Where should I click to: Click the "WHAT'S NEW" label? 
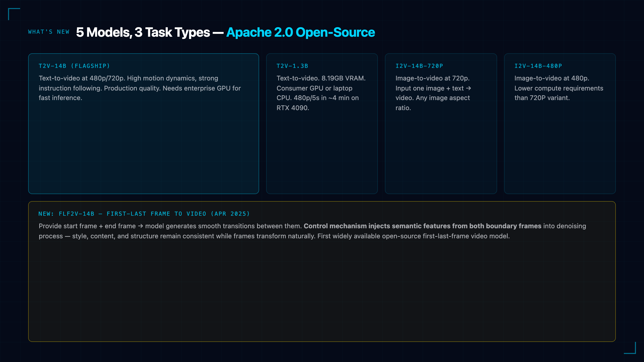pos(49,32)
